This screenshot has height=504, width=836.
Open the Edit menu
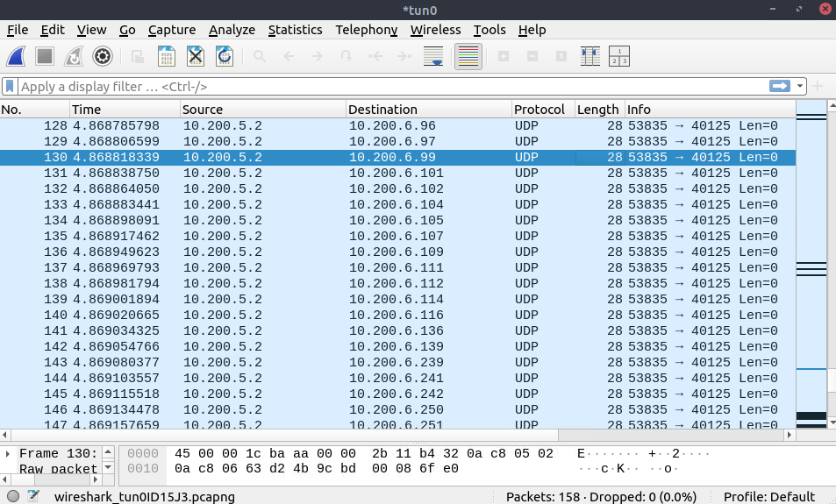click(x=53, y=30)
